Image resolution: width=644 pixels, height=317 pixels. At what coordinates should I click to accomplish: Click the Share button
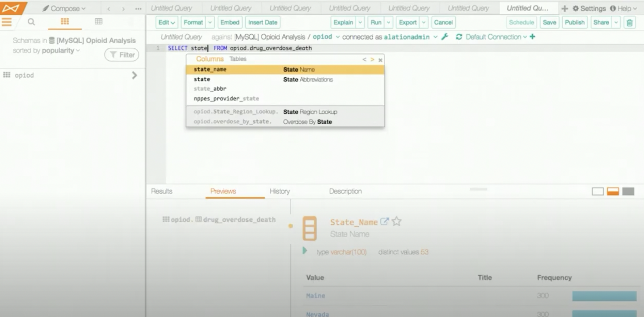(x=601, y=23)
